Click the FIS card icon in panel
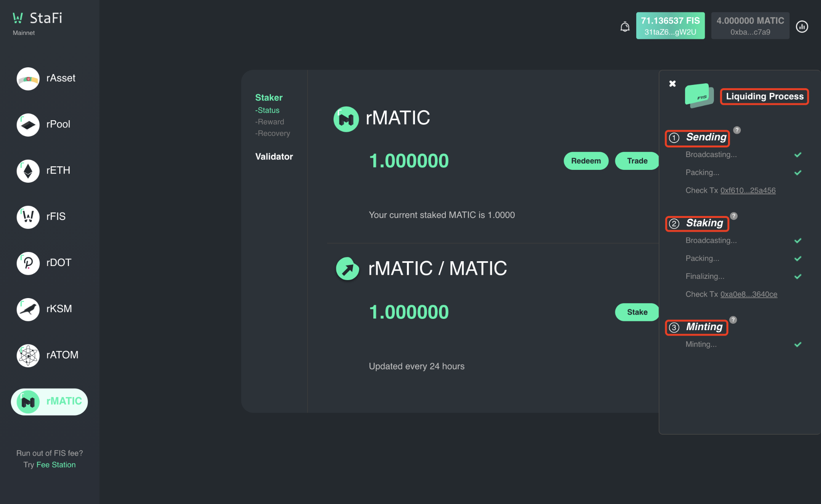 [699, 95]
